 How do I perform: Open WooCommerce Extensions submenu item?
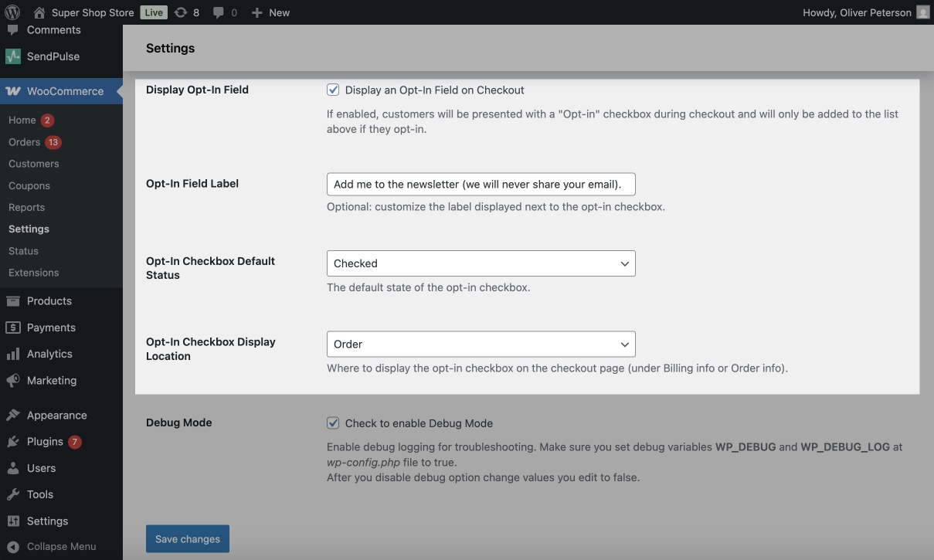click(33, 273)
